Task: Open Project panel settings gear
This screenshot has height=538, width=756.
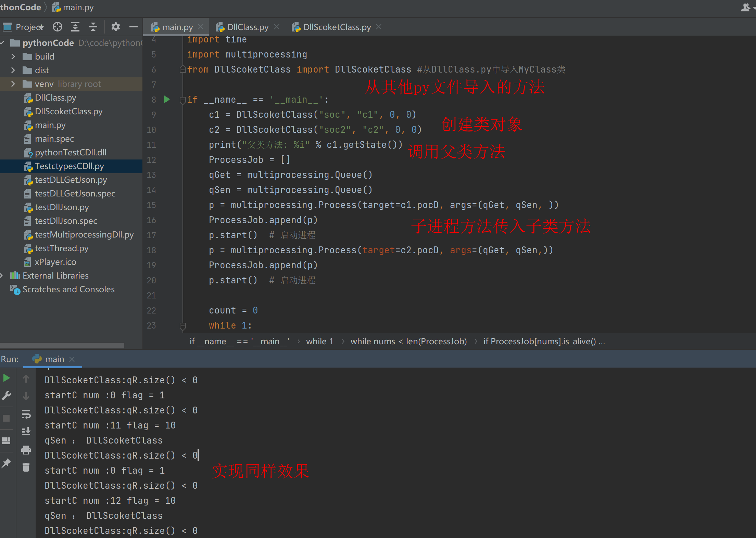Action: pyautogui.click(x=115, y=27)
